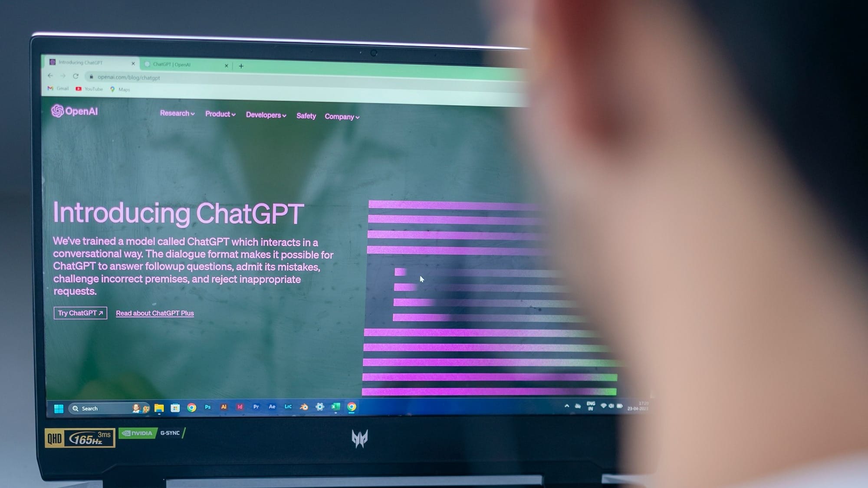Open Photoshop from taskbar
Image resolution: width=868 pixels, height=488 pixels.
(208, 408)
